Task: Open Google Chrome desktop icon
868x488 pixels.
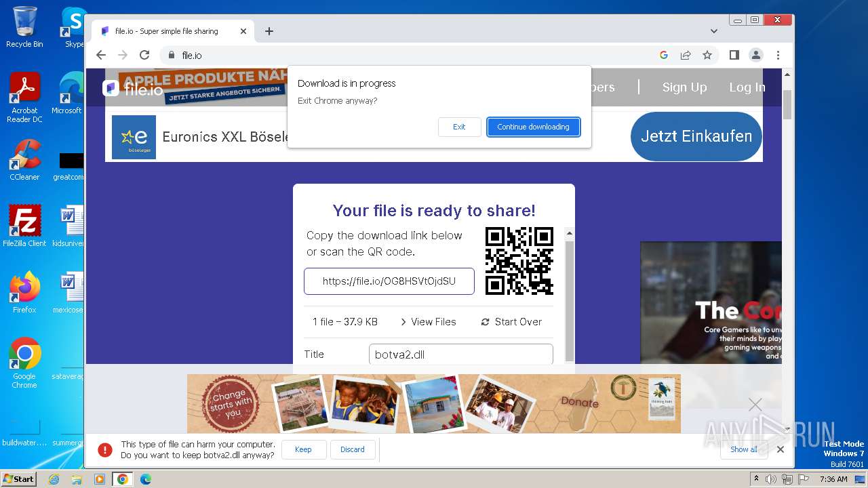Action: pyautogui.click(x=24, y=363)
